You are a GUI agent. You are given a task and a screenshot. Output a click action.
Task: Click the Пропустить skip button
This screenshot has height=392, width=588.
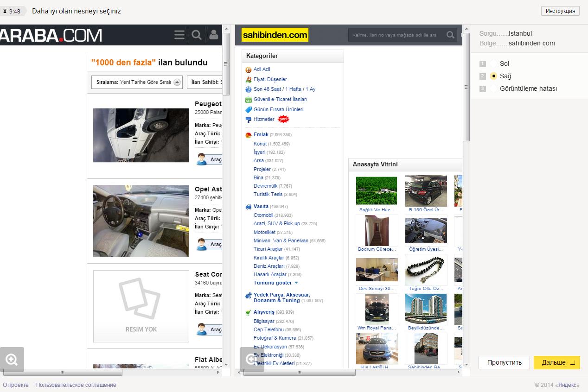pyautogui.click(x=504, y=362)
